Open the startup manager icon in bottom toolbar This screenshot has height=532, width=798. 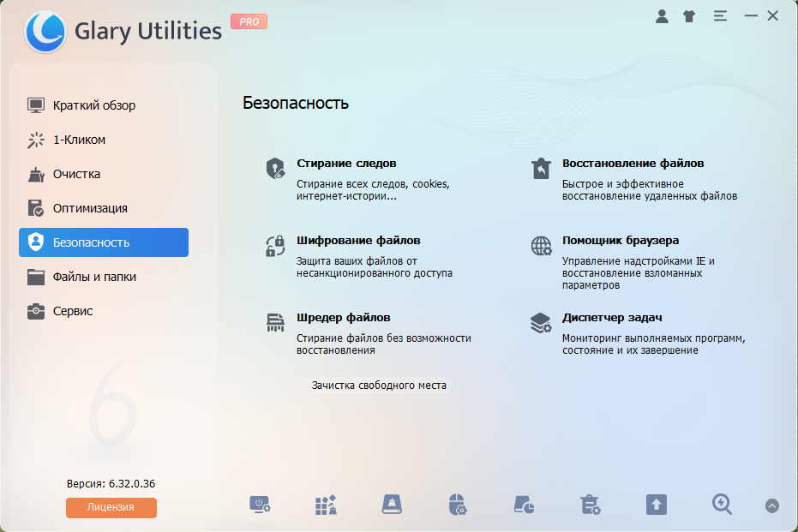260,505
